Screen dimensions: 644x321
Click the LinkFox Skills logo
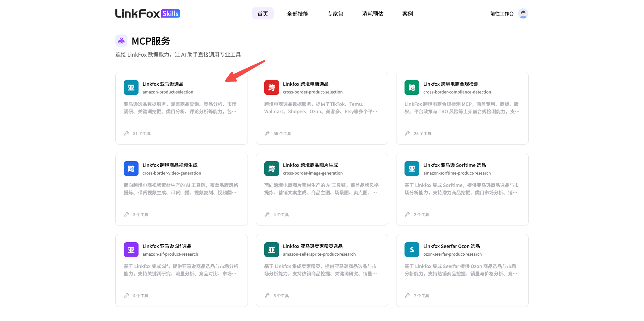(148, 13)
